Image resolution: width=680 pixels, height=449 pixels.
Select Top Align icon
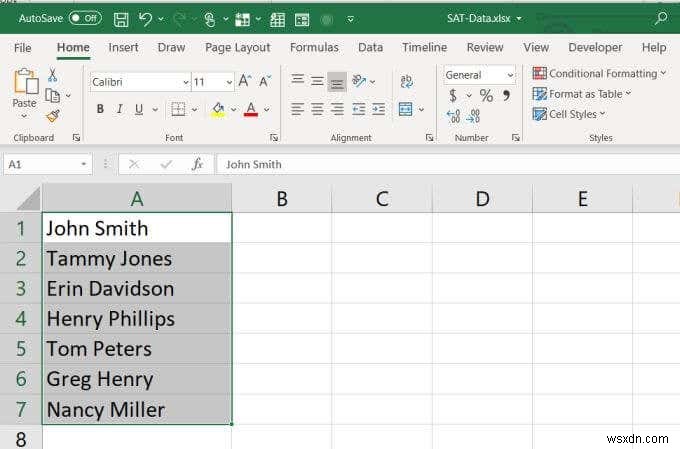[x=298, y=79]
